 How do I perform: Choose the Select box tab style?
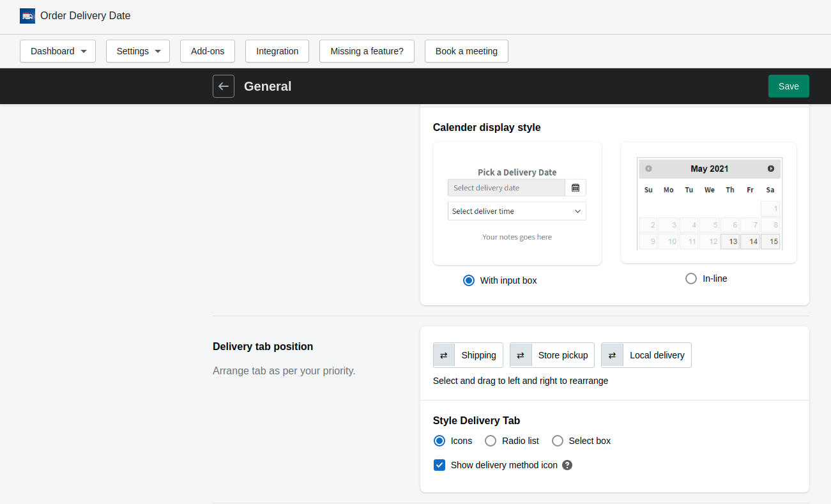(558, 441)
